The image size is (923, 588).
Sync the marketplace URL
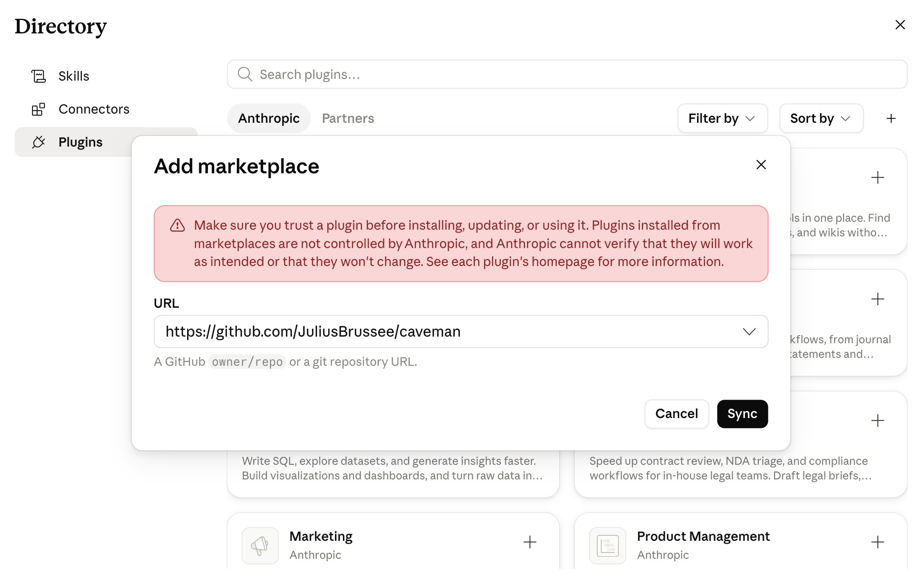click(x=742, y=414)
